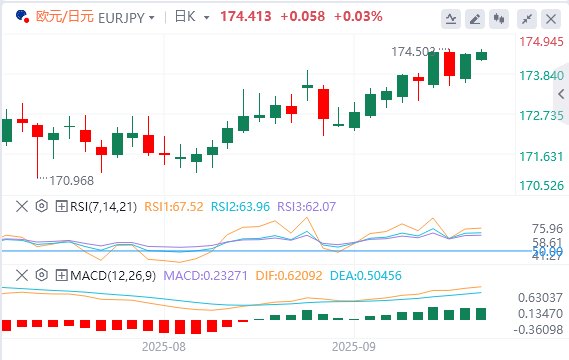
Task: Select the RSI(7,14,21) indicator label
Action: click(x=103, y=206)
